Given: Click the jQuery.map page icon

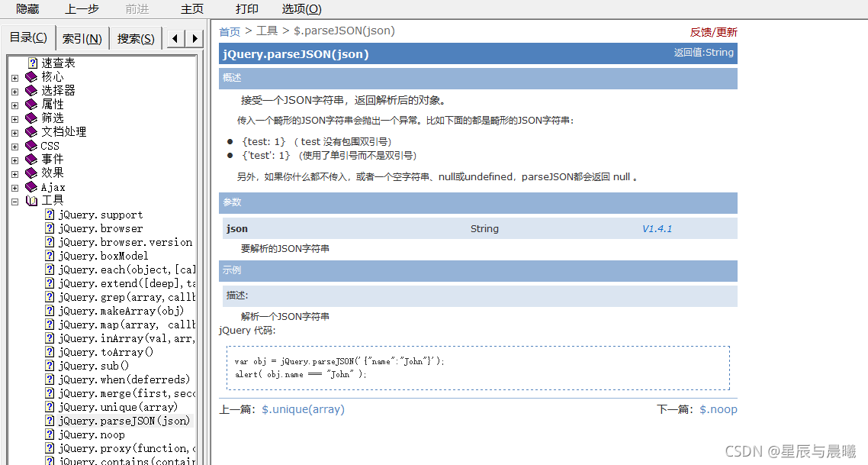Looking at the screenshot, I should 50,325.
